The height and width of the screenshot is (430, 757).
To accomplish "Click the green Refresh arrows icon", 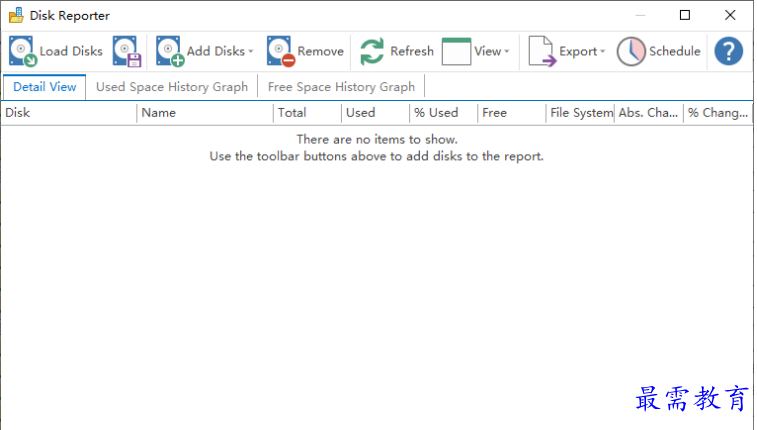I will click(372, 51).
